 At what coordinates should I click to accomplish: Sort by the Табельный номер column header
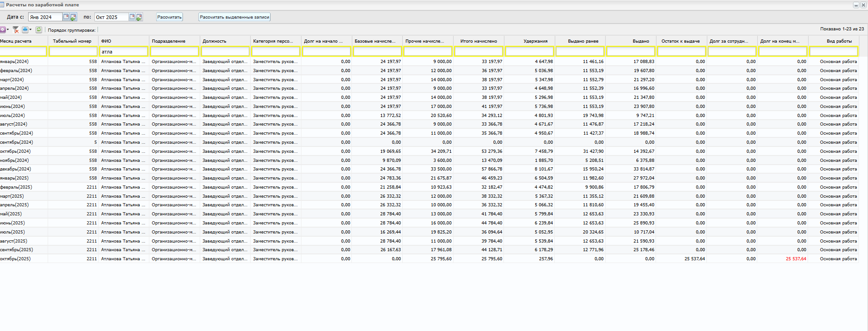[73, 41]
